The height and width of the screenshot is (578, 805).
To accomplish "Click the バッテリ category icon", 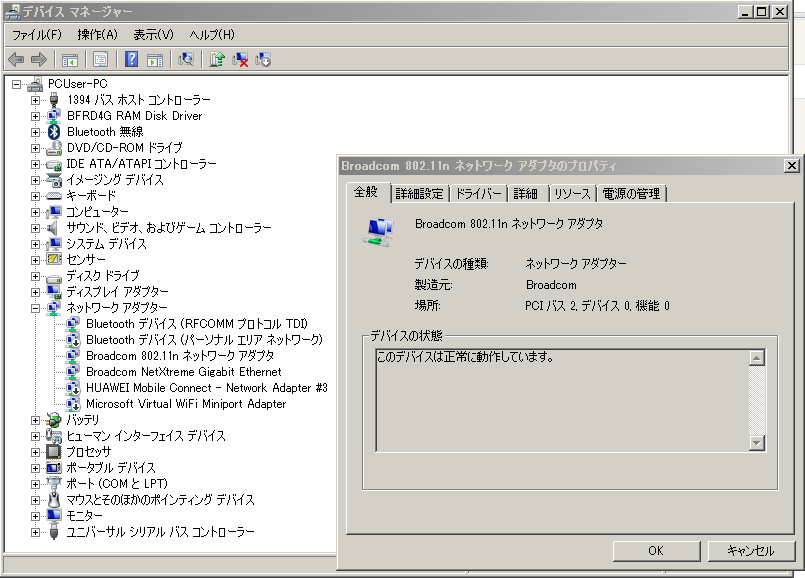I will [53, 419].
